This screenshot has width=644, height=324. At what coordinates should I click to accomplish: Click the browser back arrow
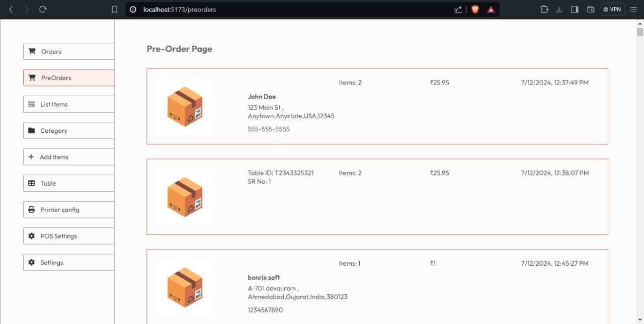pyautogui.click(x=11, y=10)
